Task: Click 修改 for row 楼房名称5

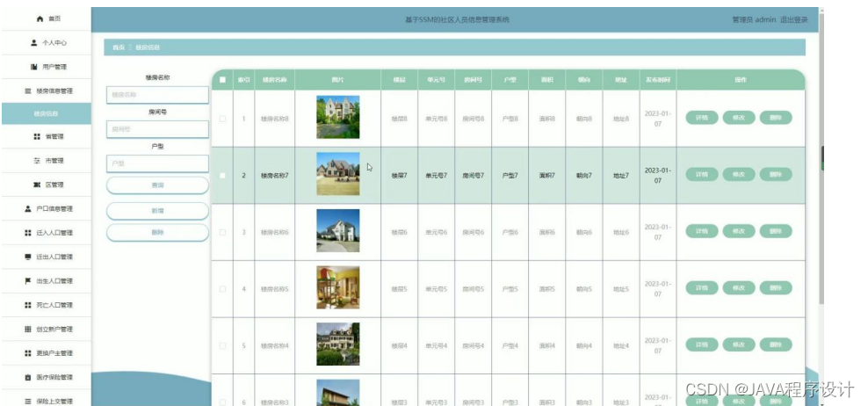Action: tap(739, 288)
